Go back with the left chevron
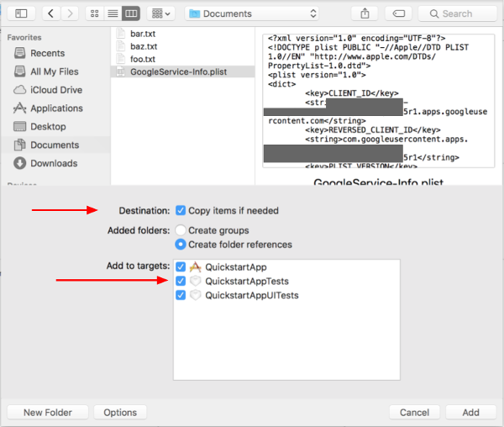This screenshot has width=504, height=427. tap(52, 13)
